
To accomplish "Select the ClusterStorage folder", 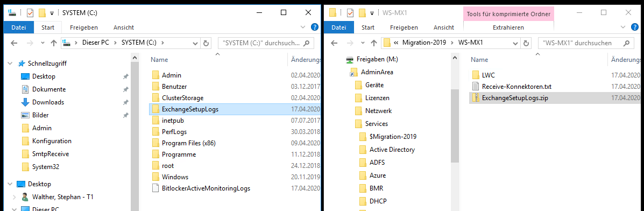I will 182,98.
